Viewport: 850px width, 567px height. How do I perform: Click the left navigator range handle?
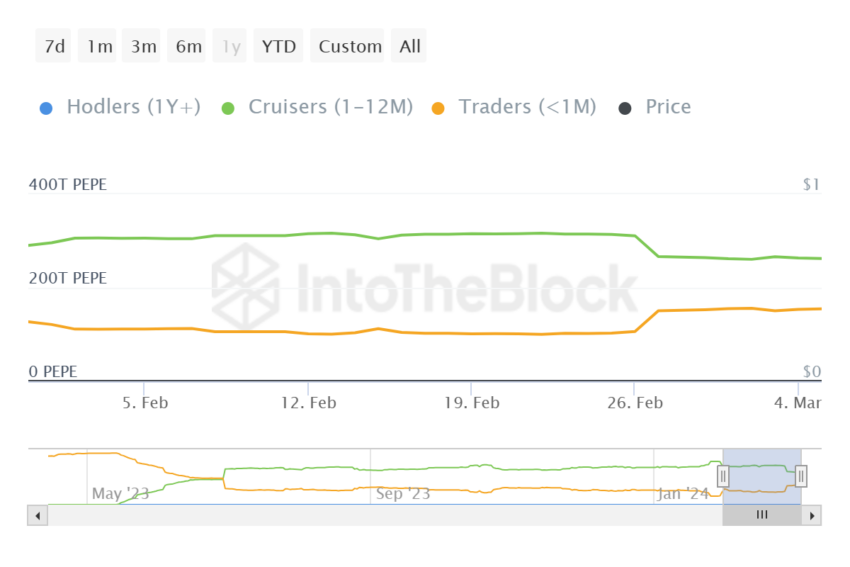[x=723, y=477]
